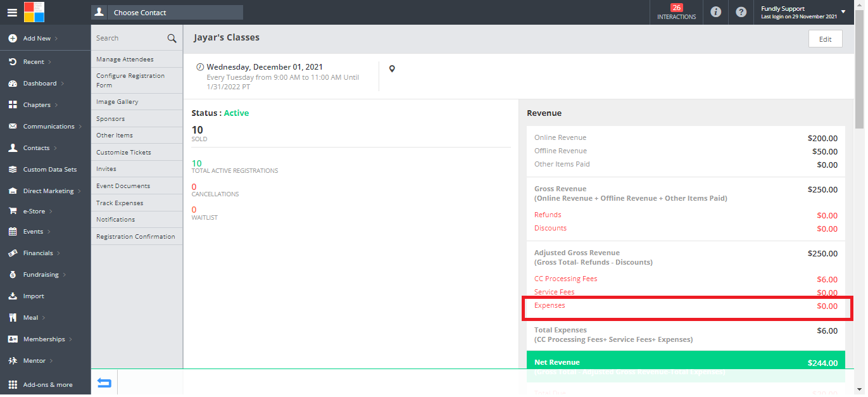Open Other Items menu link
The image size is (868, 397).
[x=137, y=135]
